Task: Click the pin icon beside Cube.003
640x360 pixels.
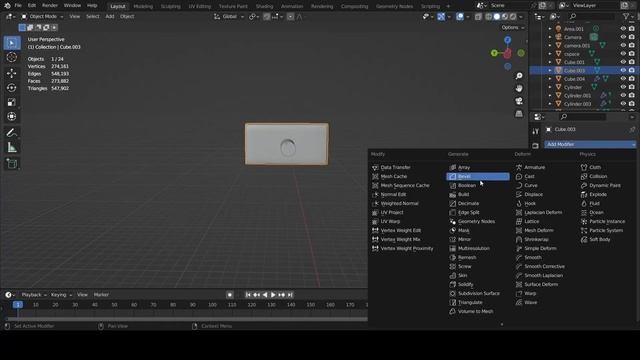Action: point(632,129)
